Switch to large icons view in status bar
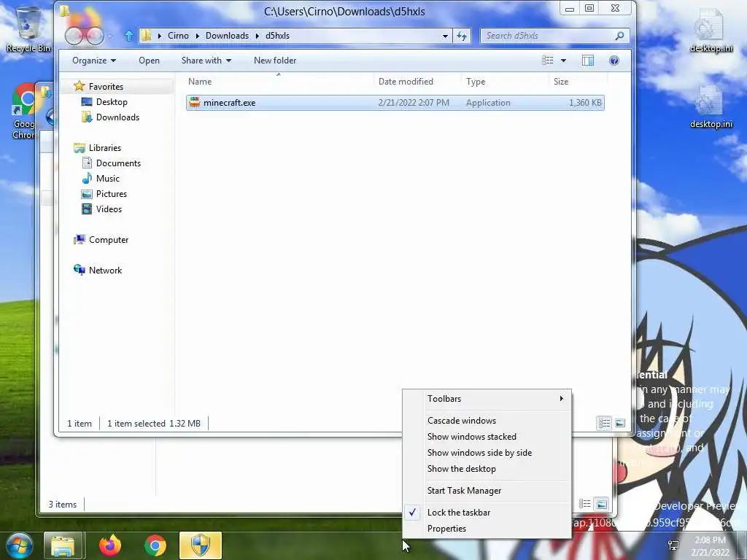 (620, 423)
